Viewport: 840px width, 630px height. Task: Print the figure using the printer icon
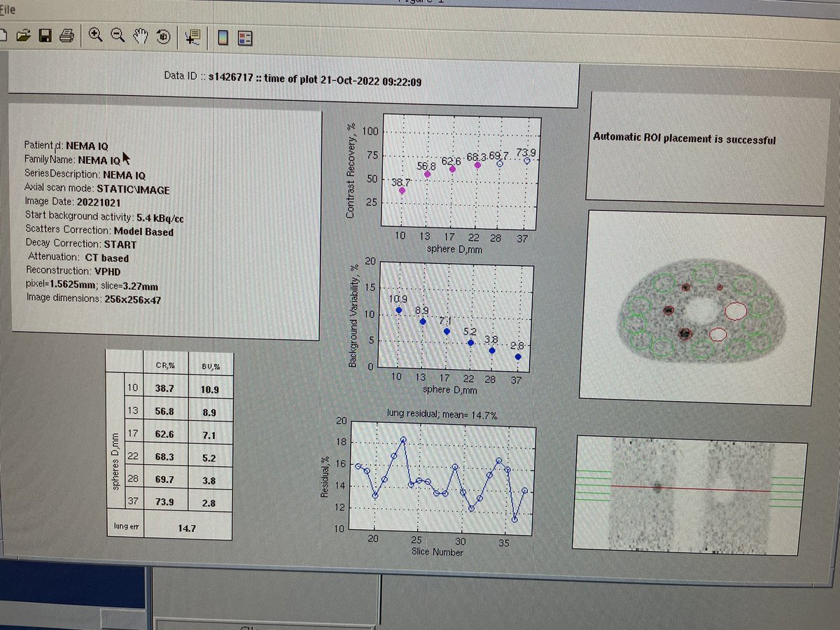point(66,36)
